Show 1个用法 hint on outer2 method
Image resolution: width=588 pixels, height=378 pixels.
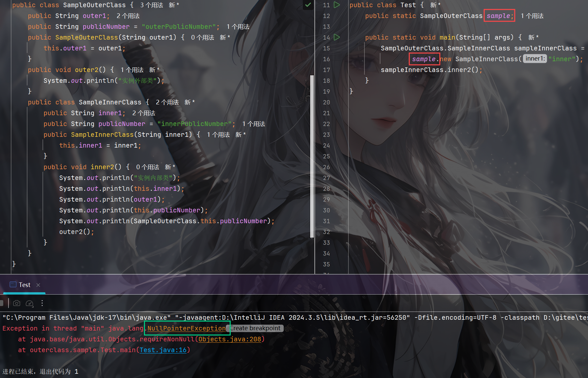click(132, 70)
